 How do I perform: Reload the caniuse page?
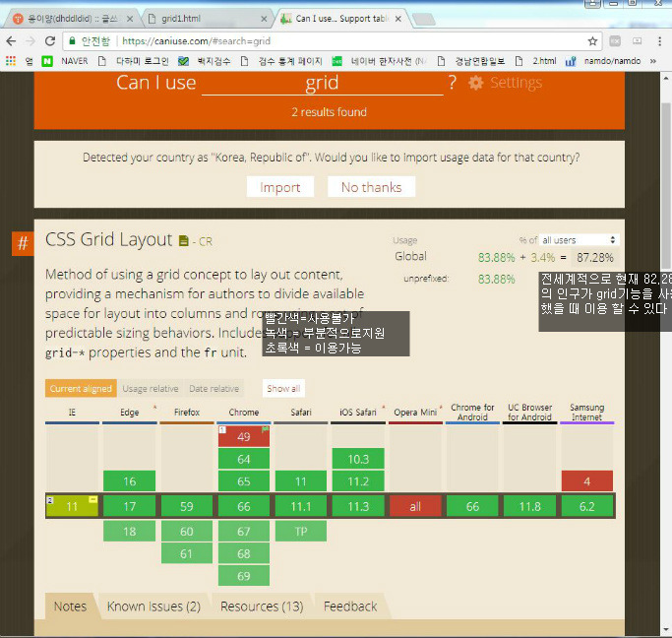coord(50,41)
